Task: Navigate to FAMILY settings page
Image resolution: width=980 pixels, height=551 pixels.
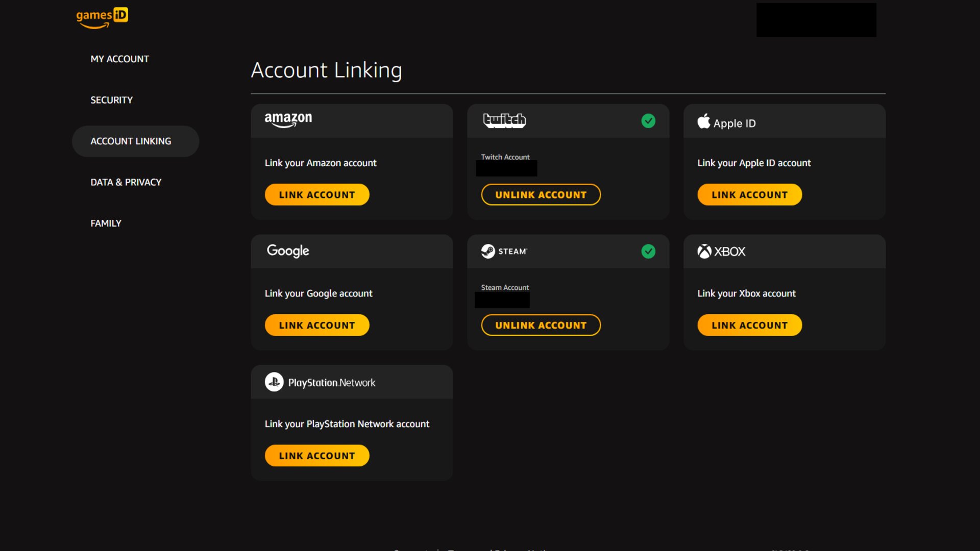Action: pos(106,222)
